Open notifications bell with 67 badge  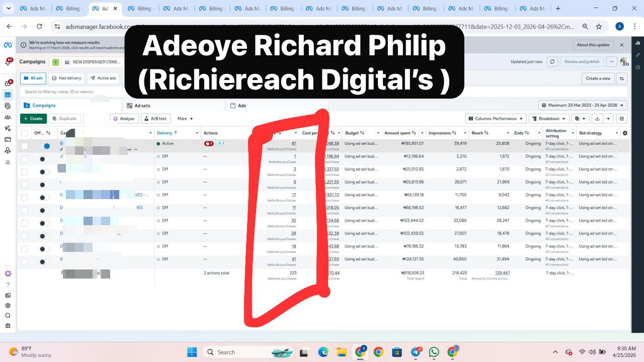[x=8, y=62]
